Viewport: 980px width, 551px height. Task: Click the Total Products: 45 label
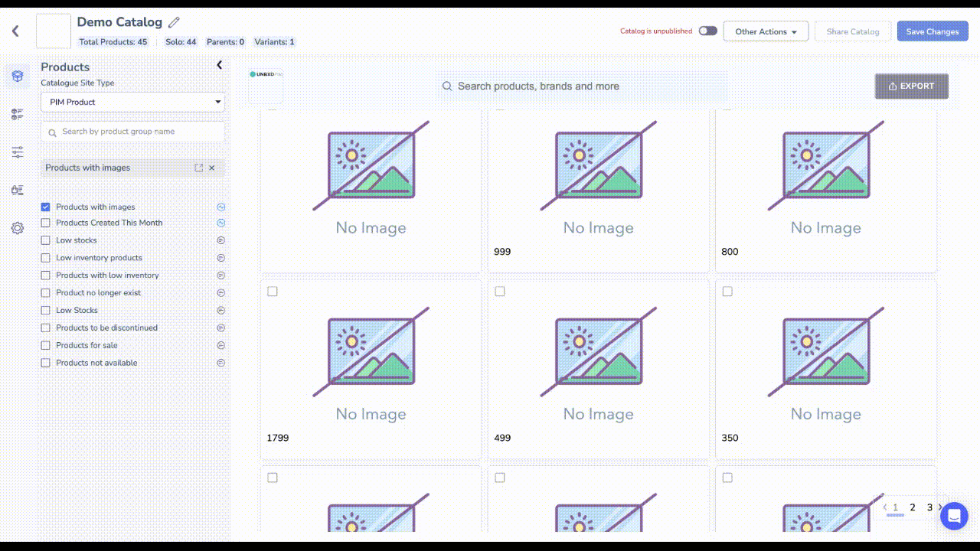click(113, 42)
